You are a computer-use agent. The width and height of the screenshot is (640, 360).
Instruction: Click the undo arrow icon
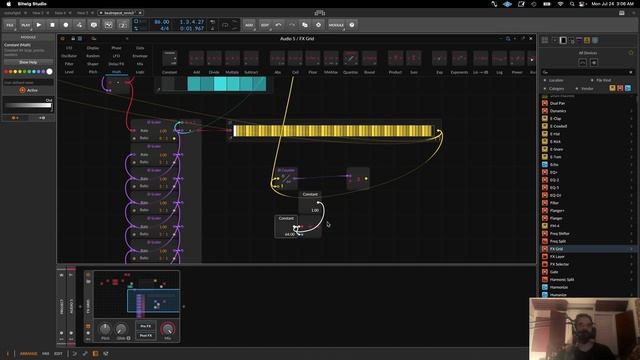click(278, 25)
